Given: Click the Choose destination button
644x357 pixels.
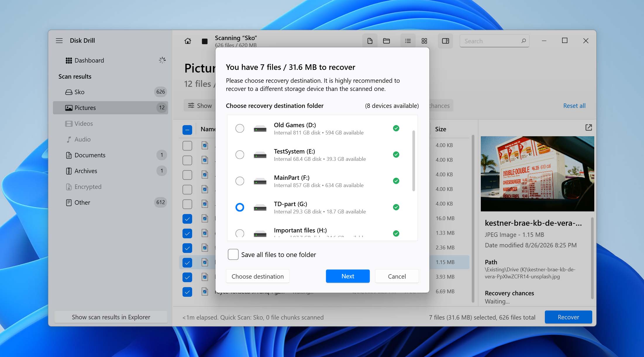Looking at the screenshot, I should tap(258, 276).
